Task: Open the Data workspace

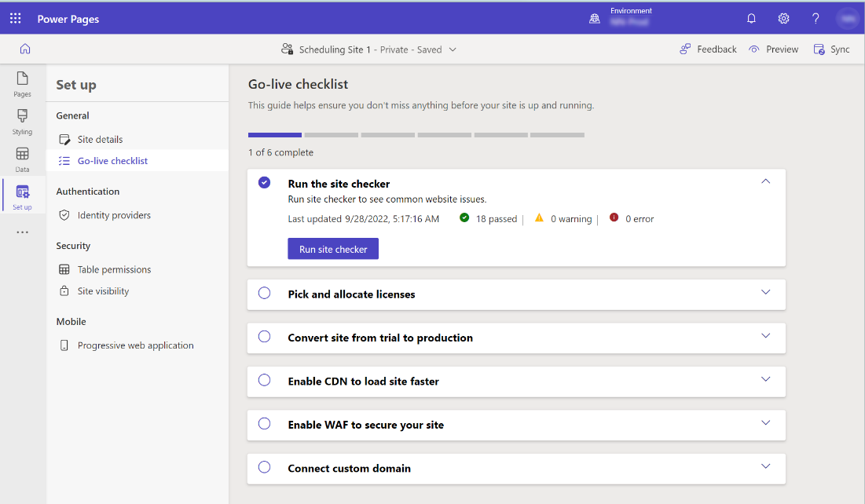Action: click(x=22, y=157)
